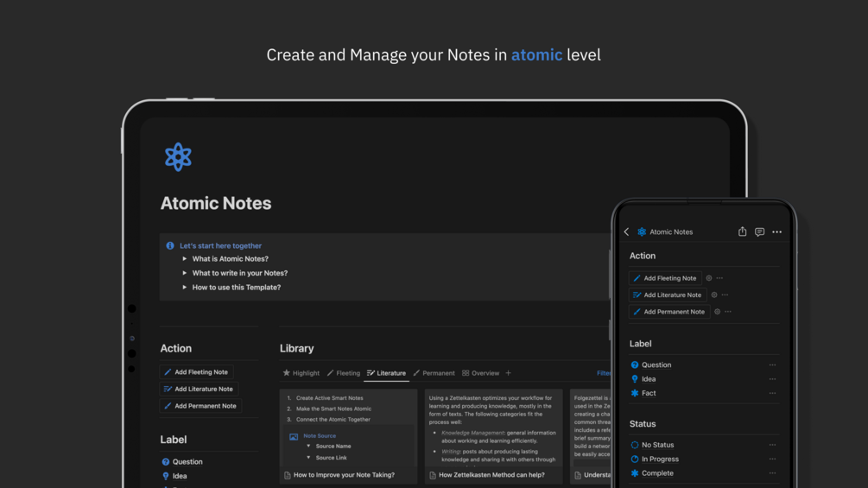The height and width of the screenshot is (488, 868).
Task: Click the 'Make the Smart Notes Atomic' list item
Action: 333,409
